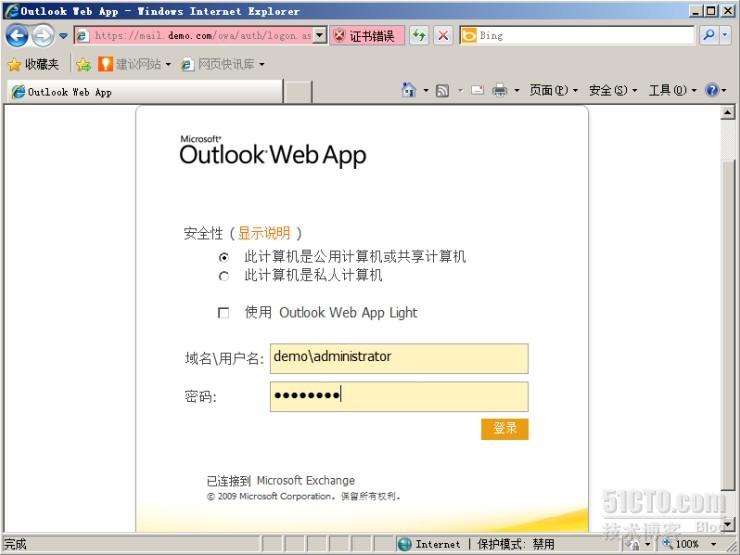Click the scrollbar up arrow
This screenshot has height=555, width=740.
click(727, 113)
